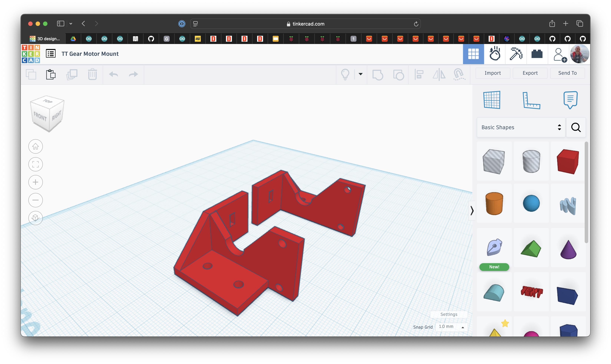Click the view cube FRONT face
This screenshot has width=611, height=364.
point(40,116)
